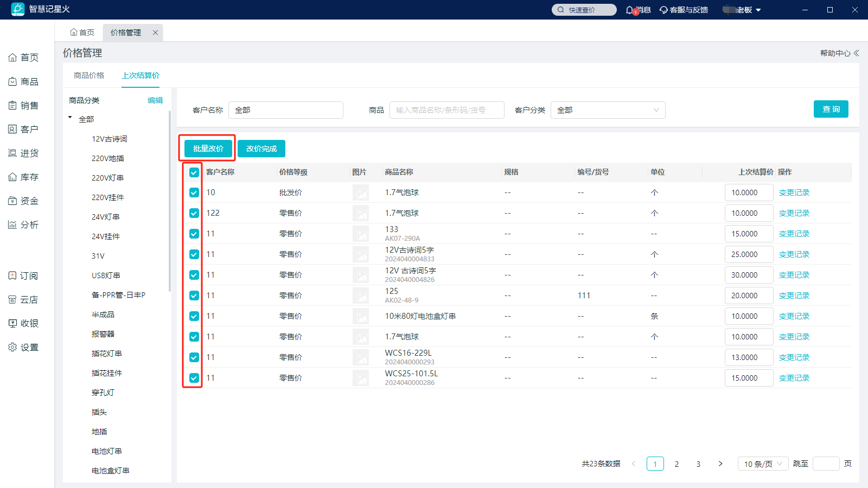Image resolution: width=868 pixels, height=488 pixels.
Task: Open 云店 module in sidebar
Action: [23, 299]
